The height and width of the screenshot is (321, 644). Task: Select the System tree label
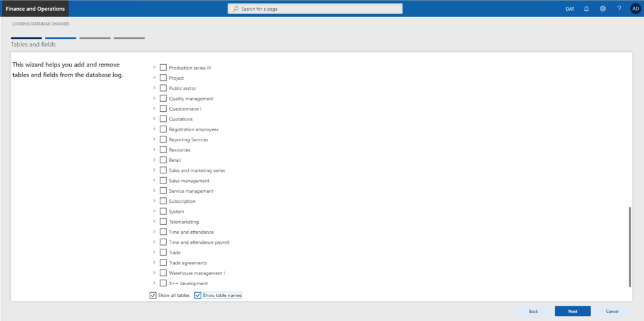click(x=176, y=212)
